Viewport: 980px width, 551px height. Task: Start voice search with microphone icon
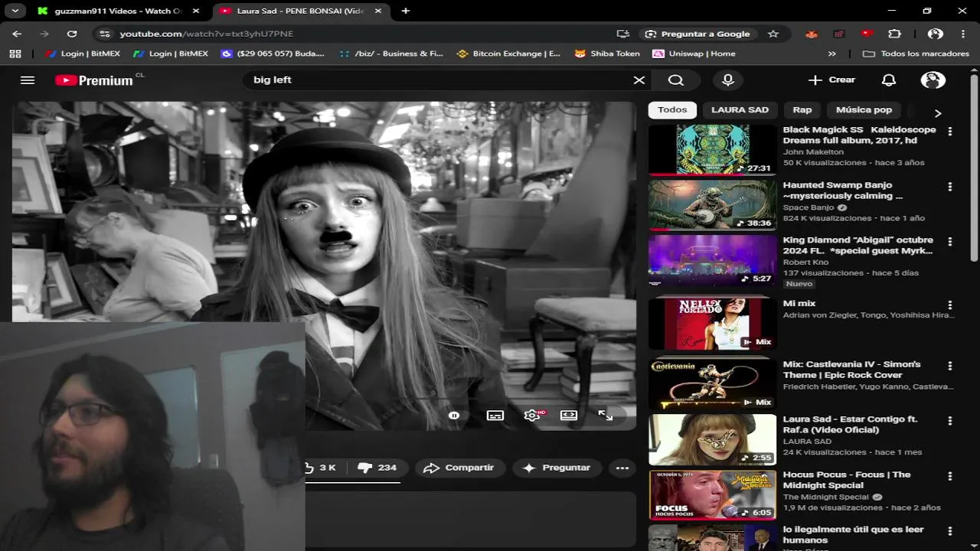(728, 80)
